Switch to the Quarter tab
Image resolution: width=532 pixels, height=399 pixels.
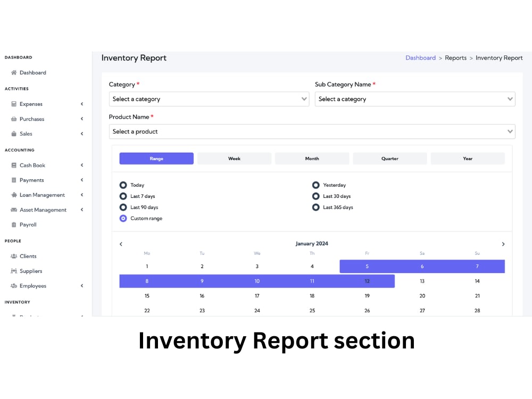coord(389,159)
